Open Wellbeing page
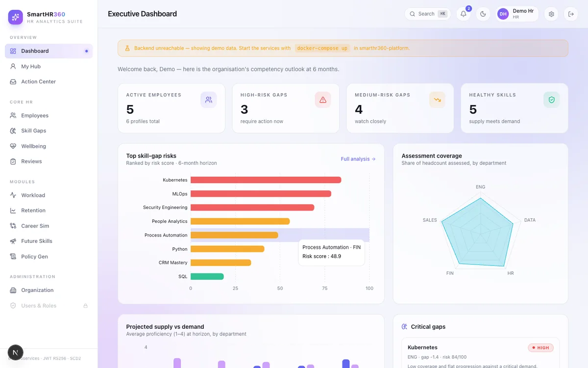Image resolution: width=588 pixels, height=368 pixels. pyautogui.click(x=49, y=146)
